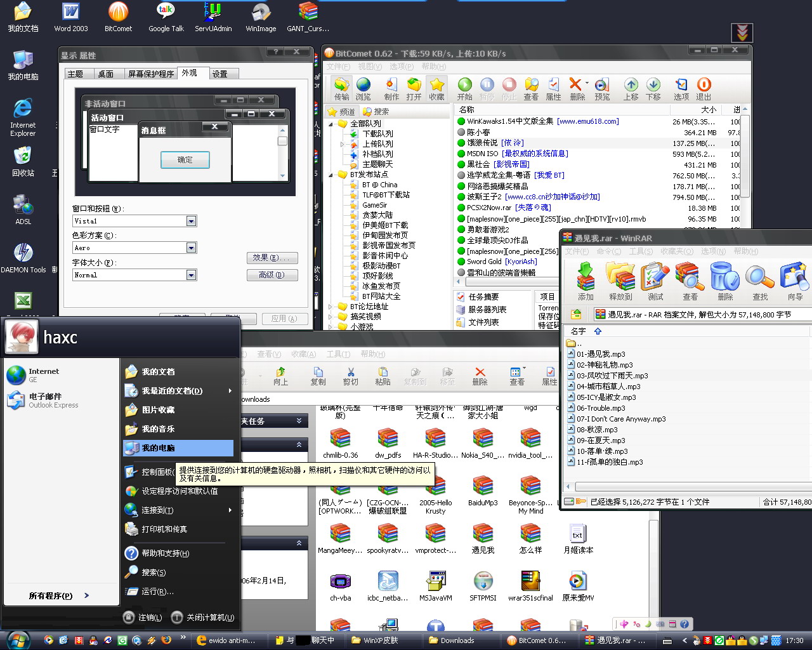Click WinRAR's 添加 add icon

click(586, 282)
